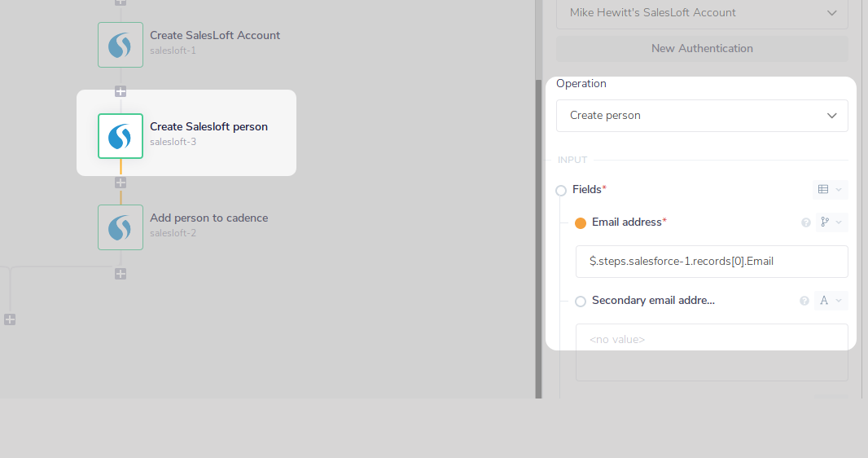
Task: Open Secondary email address type dropdown
Action: pyautogui.click(x=831, y=301)
